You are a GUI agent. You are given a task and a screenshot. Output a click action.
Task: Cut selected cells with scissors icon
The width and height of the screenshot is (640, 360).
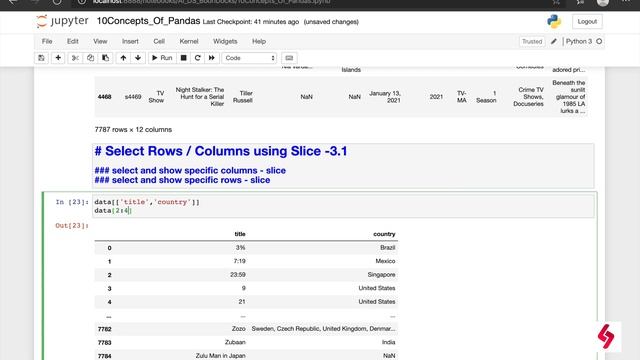click(x=75, y=58)
